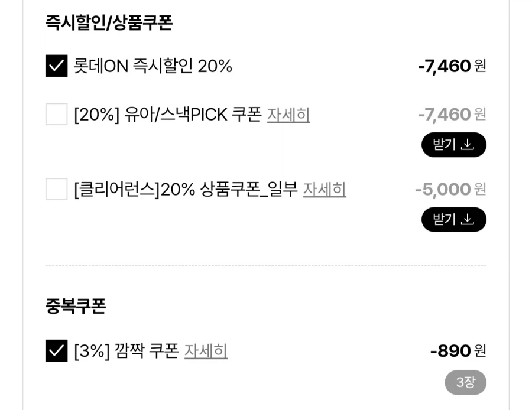This screenshot has height=410, width=532.
Task: Click the 중복쿠폰 section heading
Action: click(x=76, y=306)
